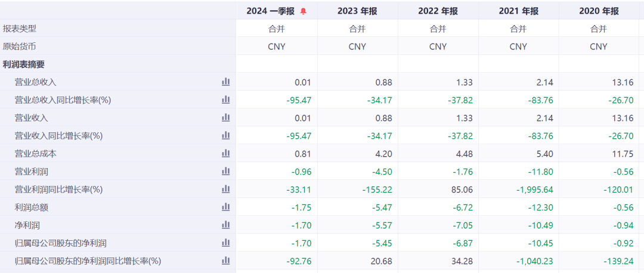Screen dimensions: 644x273
Task: Click chart icon for 归属母公司股东的净利润
Action: coord(225,243)
